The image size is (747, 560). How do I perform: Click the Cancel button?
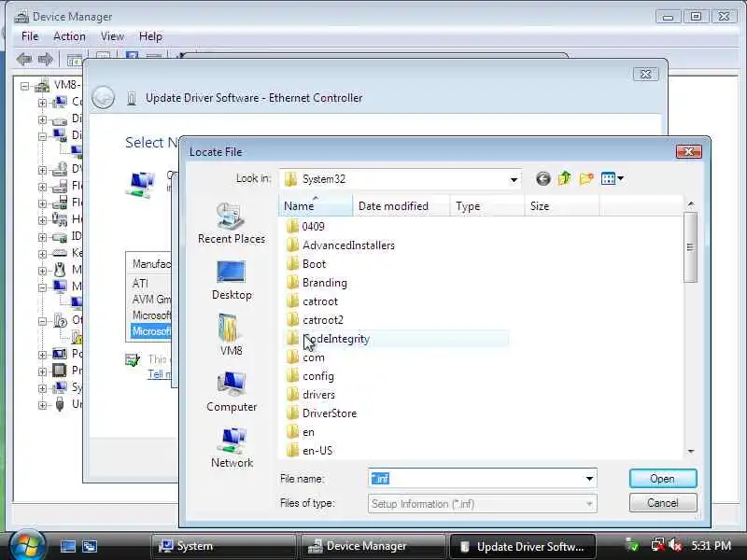663,503
